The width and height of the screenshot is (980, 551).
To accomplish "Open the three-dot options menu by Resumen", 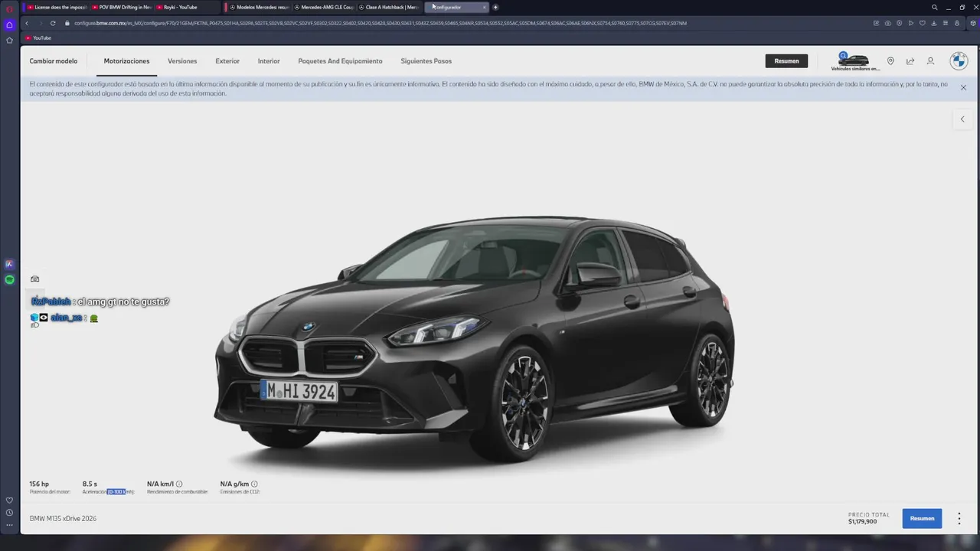I will tap(959, 519).
